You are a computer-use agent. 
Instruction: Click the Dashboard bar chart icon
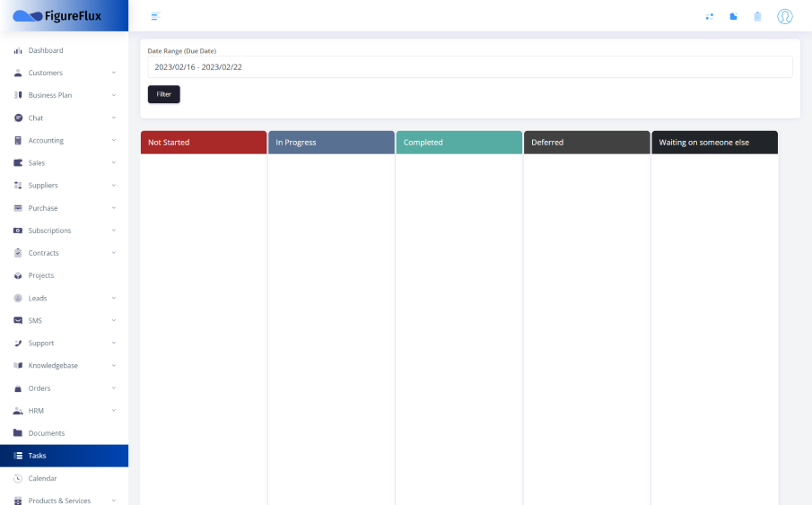point(18,50)
